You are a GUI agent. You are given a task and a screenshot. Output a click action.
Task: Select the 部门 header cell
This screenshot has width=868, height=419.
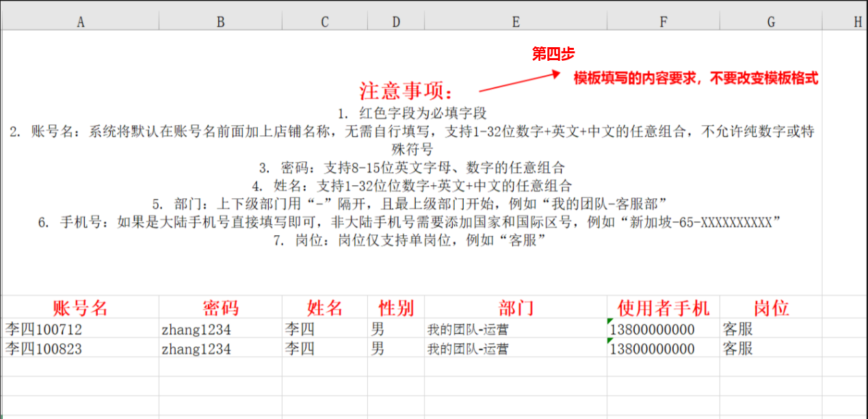(515, 308)
